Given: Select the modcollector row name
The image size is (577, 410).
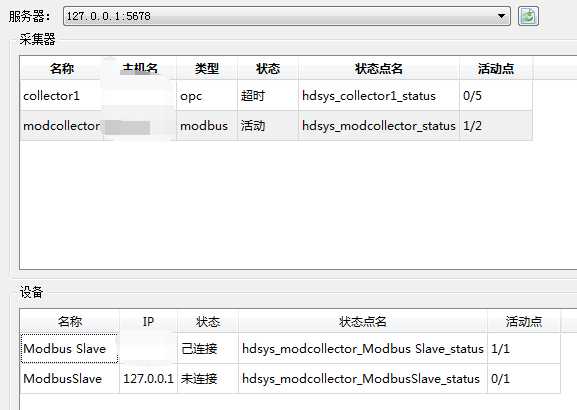Looking at the screenshot, I should tap(61, 126).
